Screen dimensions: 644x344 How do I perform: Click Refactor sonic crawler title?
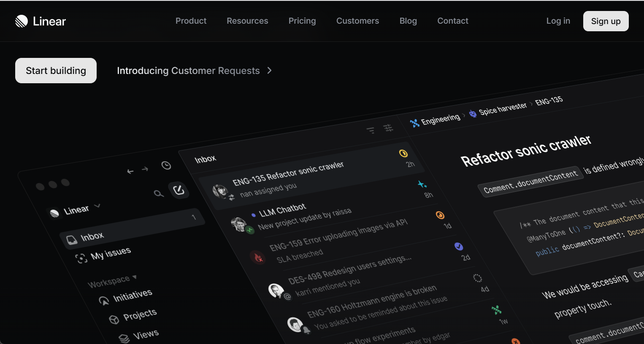[526, 151]
